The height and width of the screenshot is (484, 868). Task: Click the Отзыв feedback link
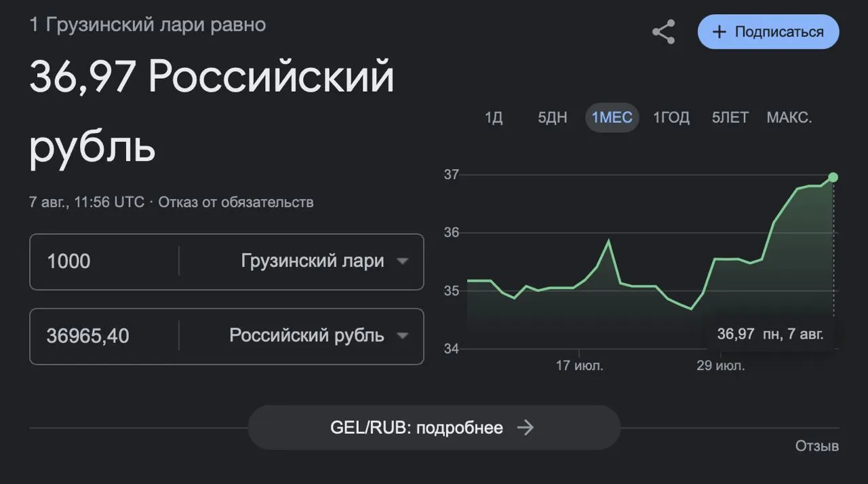tap(817, 446)
